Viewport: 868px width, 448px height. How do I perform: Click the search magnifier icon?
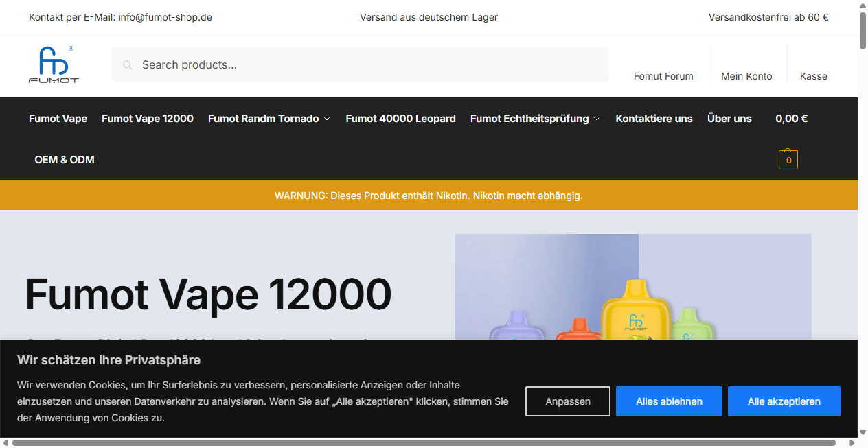coord(128,64)
